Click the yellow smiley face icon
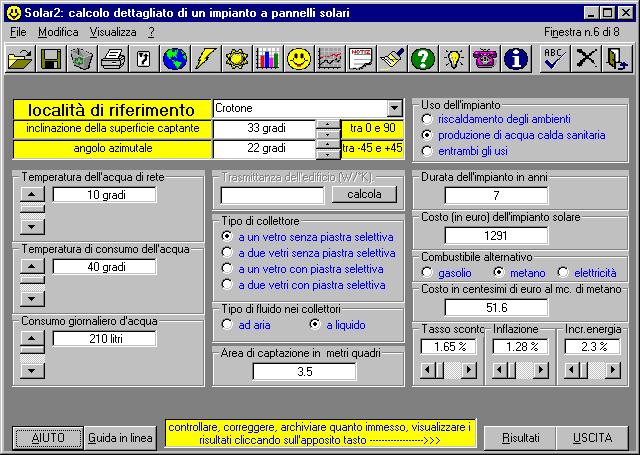 [298, 59]
